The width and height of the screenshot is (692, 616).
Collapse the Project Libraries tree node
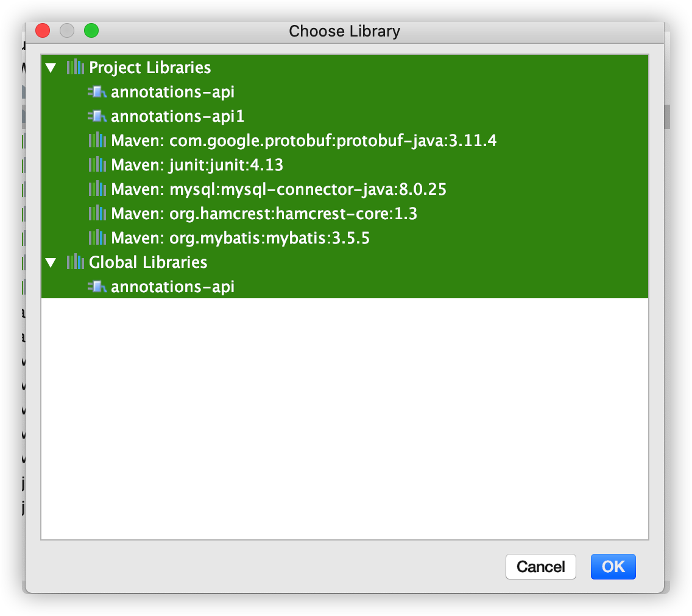tap(51, 68)
